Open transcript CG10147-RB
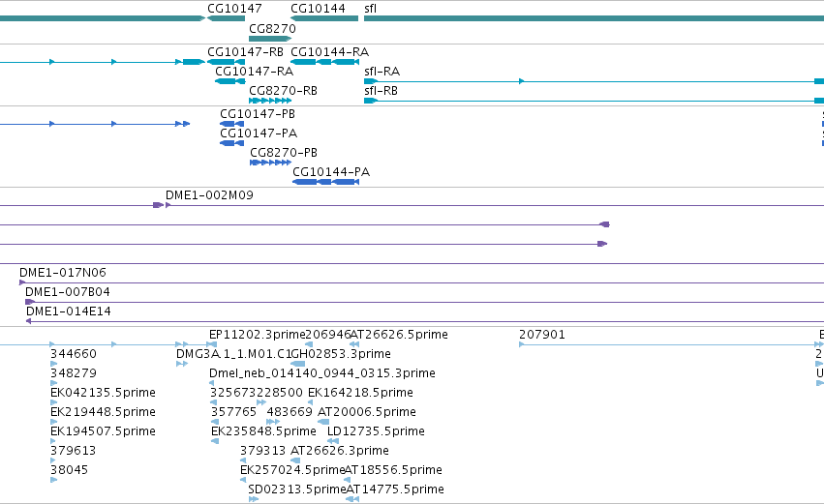The height and width of the screenshot is (504, 824). pyautogui.click(x=245, y=52)
